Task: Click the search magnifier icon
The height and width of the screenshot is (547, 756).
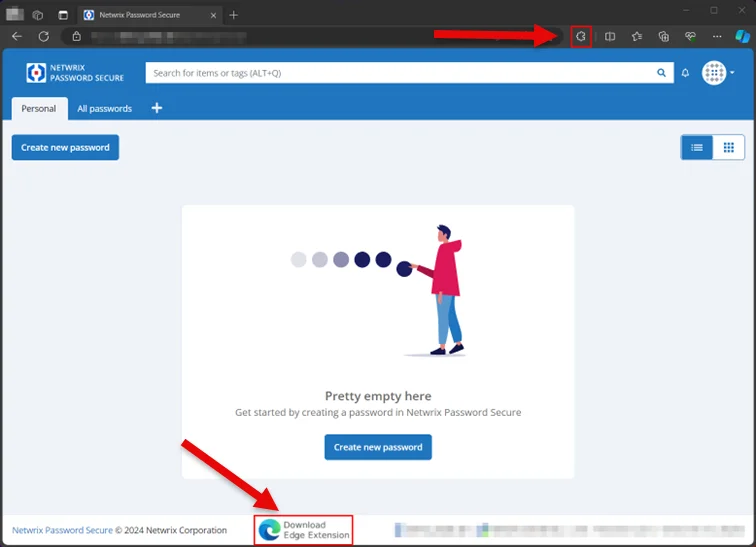Action: click(x=661, y=73)
